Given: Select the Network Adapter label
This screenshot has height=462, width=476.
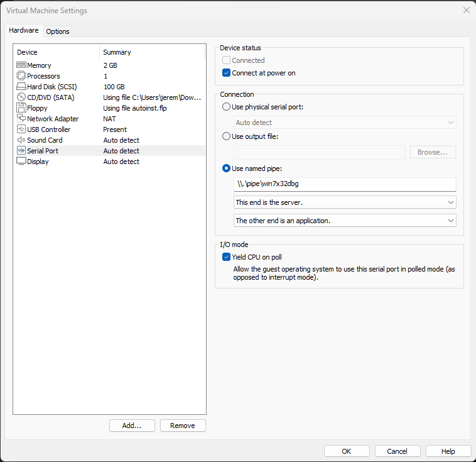Looking at the screenshot, I should coord(53,119).
